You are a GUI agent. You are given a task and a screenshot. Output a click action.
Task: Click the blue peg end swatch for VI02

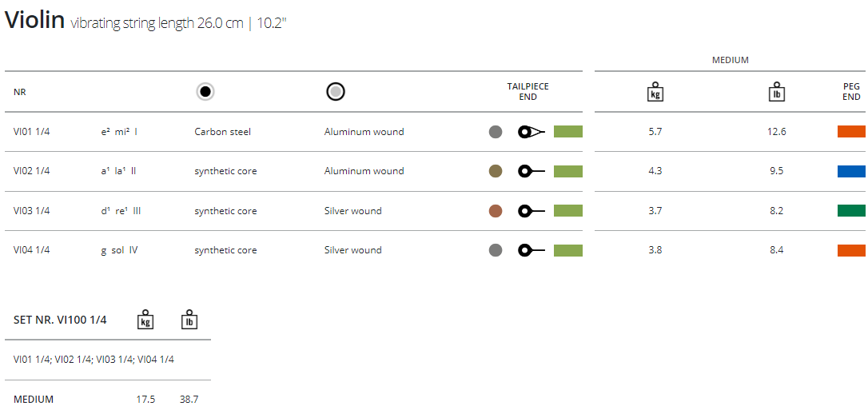(851, 171)
